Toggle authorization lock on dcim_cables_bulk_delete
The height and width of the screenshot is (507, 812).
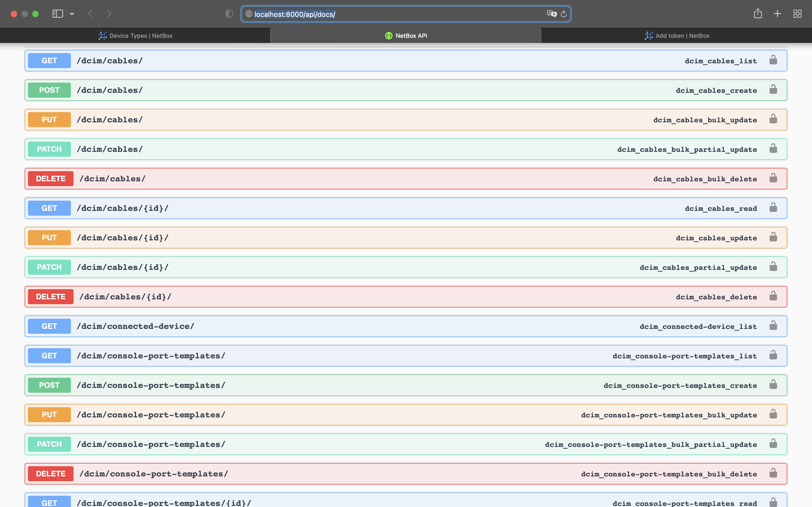tap(773, 178)
